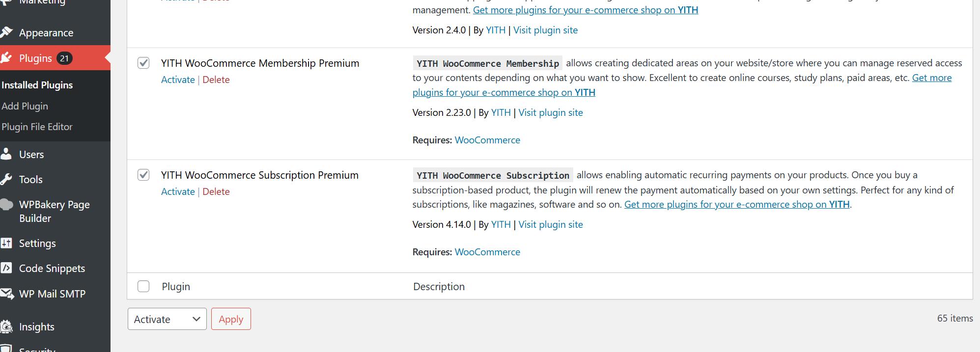Open the bulk actions Activate dropdown
Image resolution: width=980 pixels, height=352 pixels.
167,319
